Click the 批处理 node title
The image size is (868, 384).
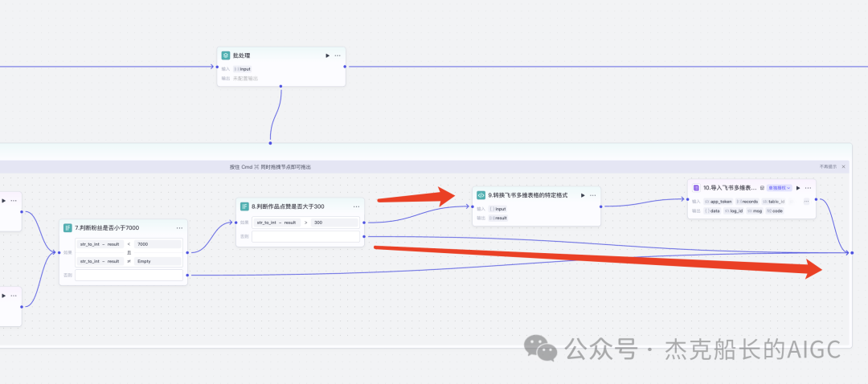point(241,56)
